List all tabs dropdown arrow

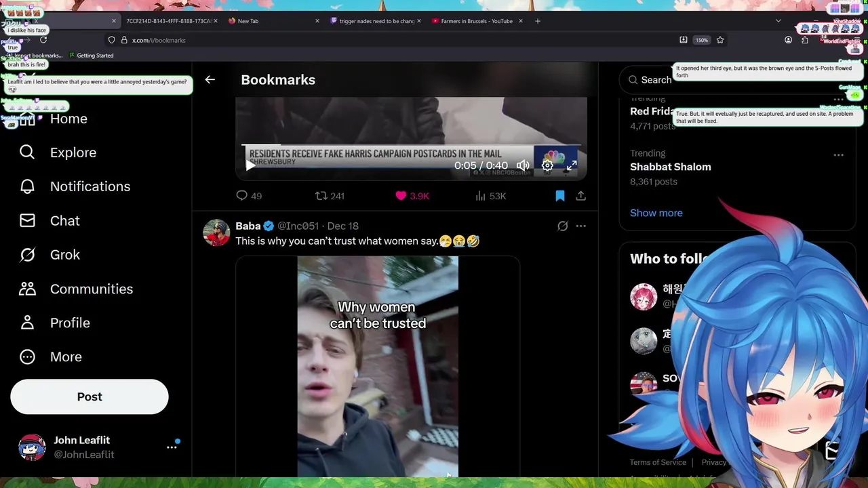pyautogui.click(x=778, y=21)
